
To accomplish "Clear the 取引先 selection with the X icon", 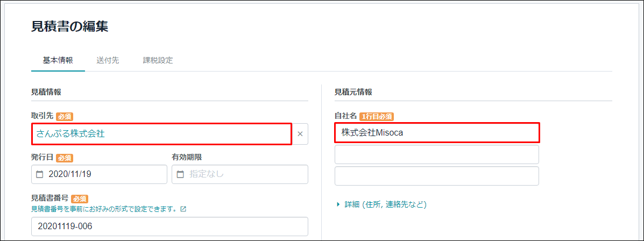I will [x=300, y=134].
